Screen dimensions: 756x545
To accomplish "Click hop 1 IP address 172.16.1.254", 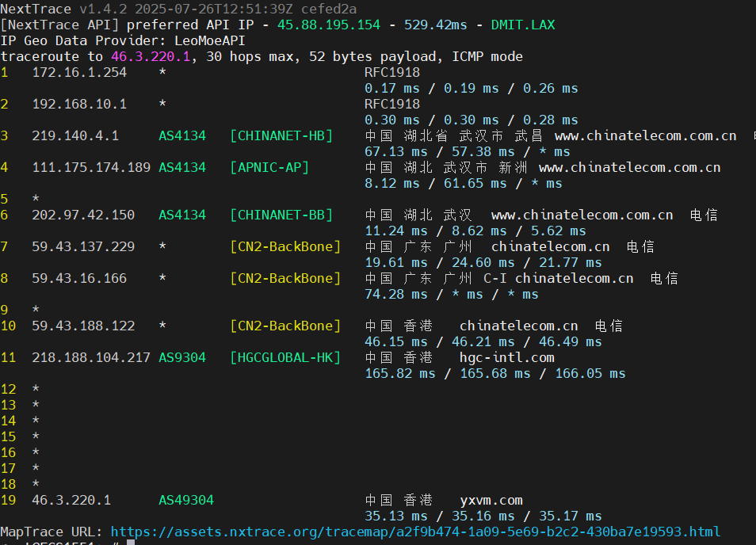I will (x=79, y=72).
